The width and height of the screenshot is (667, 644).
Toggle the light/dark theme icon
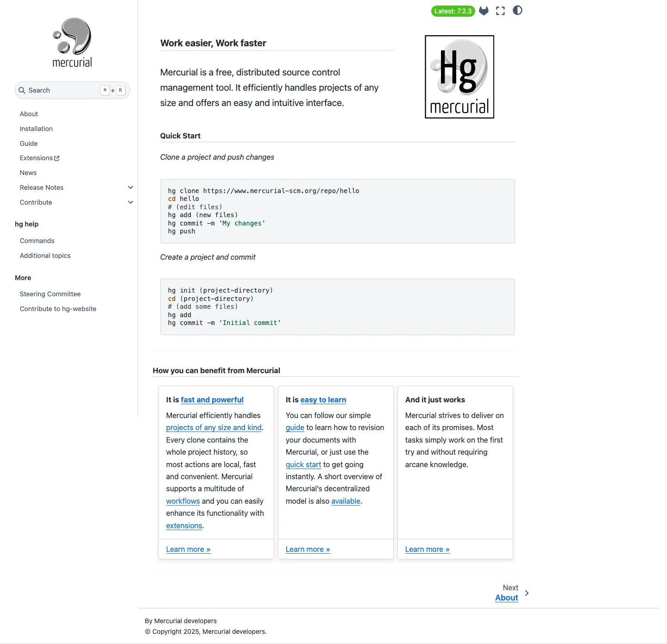[x=517, y=10]
